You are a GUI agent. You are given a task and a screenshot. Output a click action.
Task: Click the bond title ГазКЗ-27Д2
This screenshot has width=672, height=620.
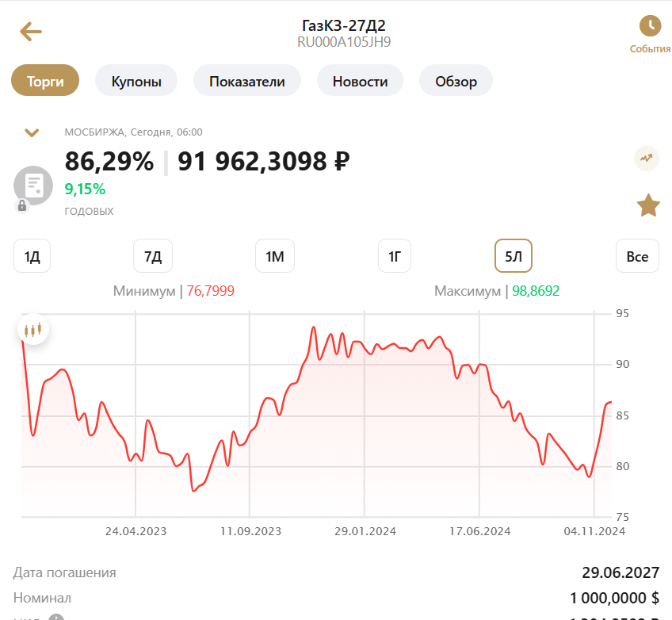(x=344, y=25)
